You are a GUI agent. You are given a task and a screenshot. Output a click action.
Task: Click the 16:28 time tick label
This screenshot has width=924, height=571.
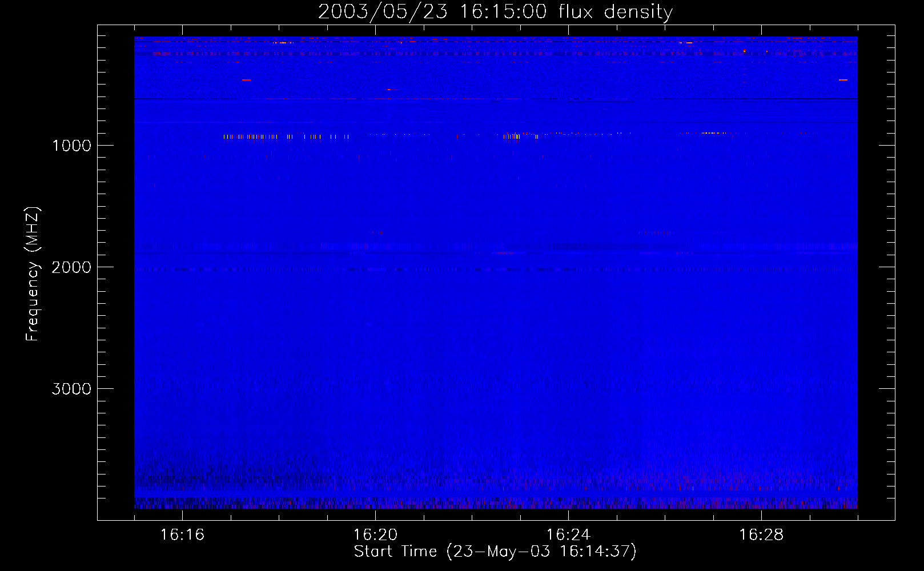point(761,535)
